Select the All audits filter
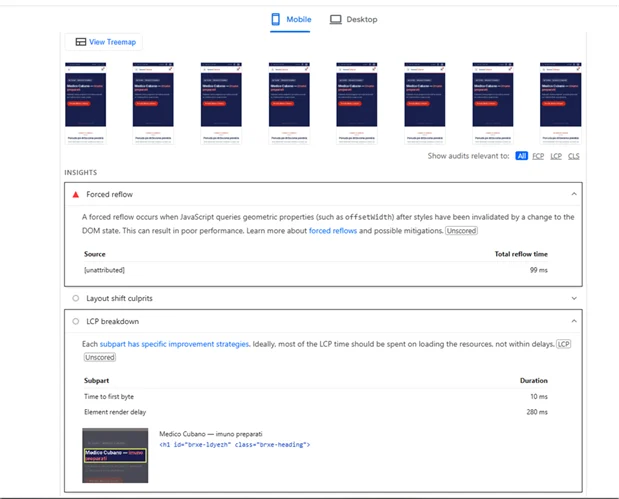The image size is (619, 499). [x=521, y=156]
